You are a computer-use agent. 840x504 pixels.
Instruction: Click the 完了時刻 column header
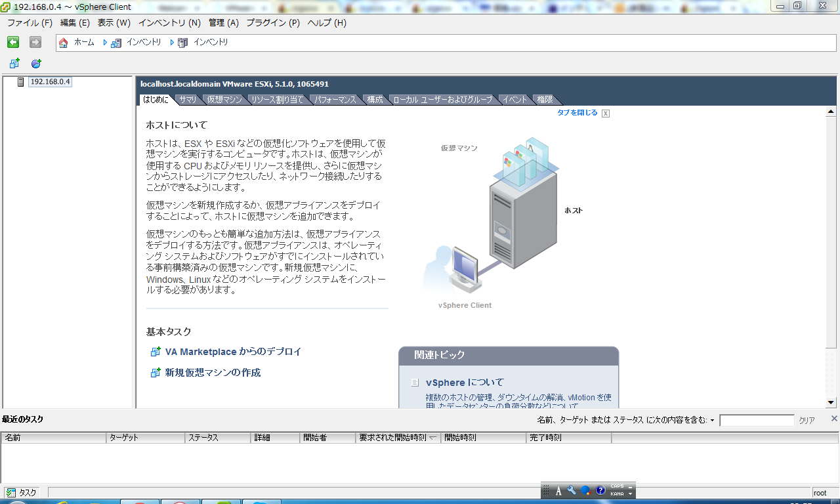click(569, 438)
